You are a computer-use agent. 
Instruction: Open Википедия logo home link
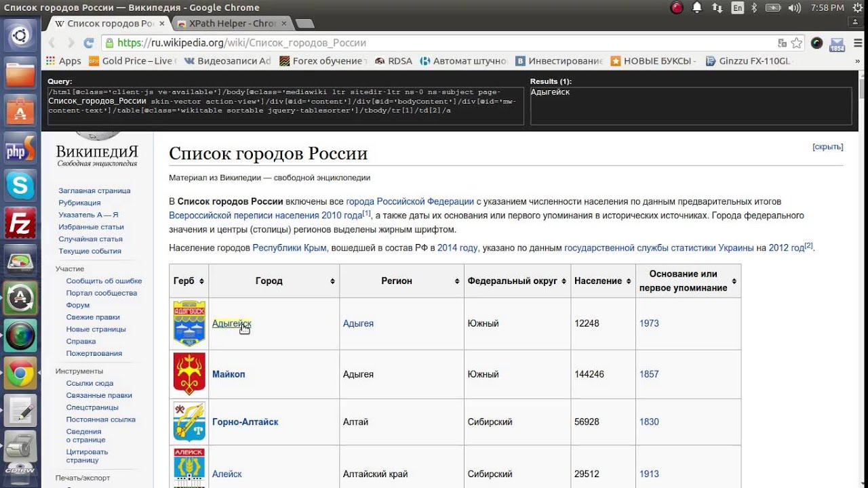[x=97, y=150]
